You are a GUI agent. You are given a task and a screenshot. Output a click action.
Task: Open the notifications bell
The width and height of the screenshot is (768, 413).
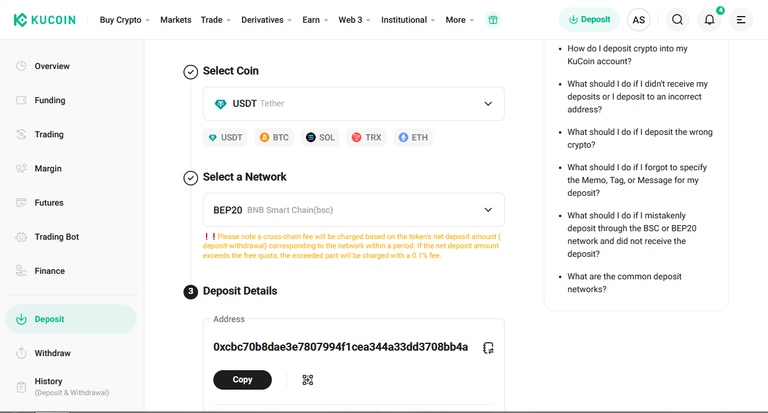click(x=709, y=20)
